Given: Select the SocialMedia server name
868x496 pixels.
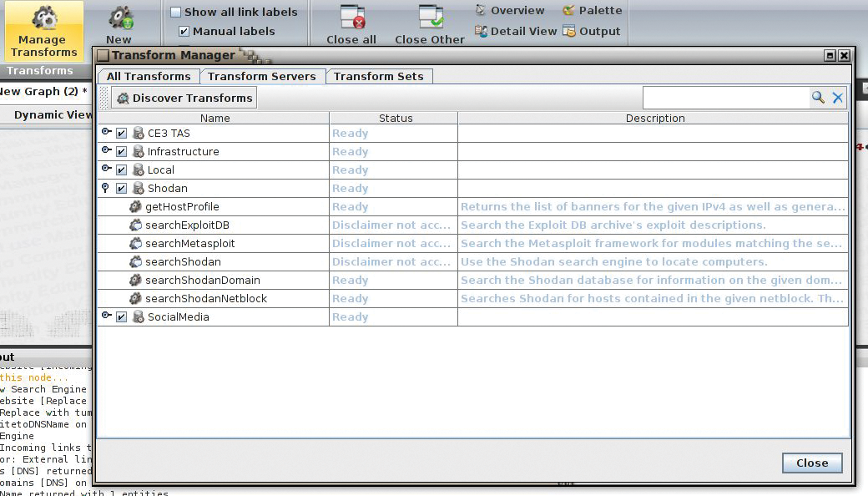Looking at the screenshot, I should coord(179,317).
